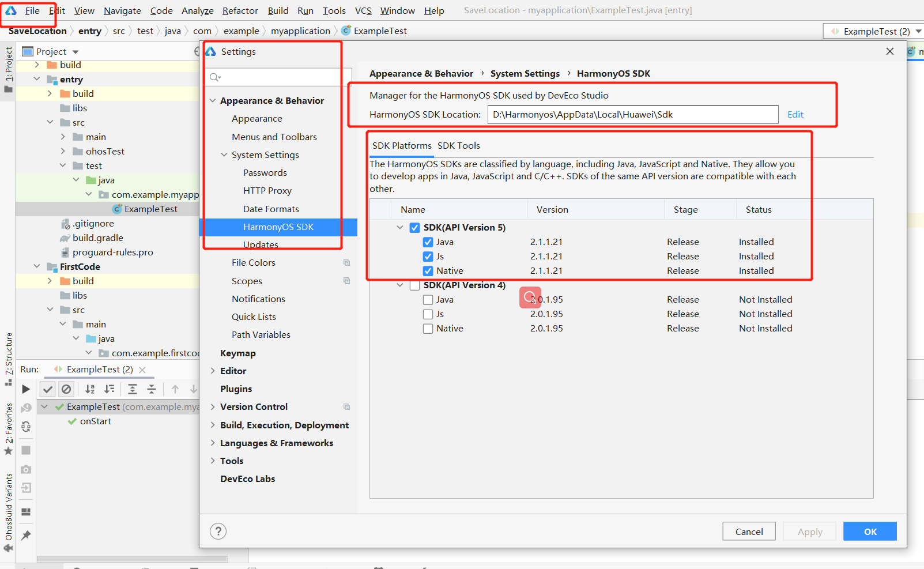Uncheck the Native SDK under API Version 5
The height and width of the screenshot is (569, 924).
coord(428,270)
